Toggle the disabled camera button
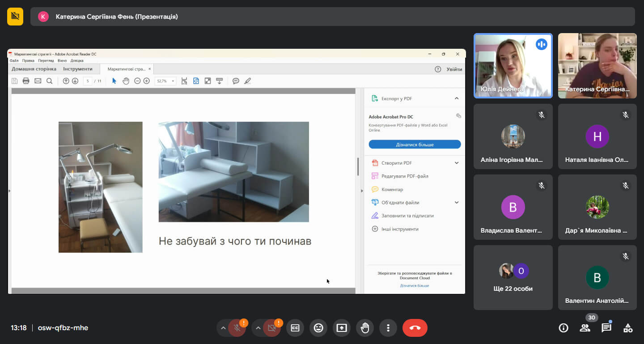 tap(271, 328)
